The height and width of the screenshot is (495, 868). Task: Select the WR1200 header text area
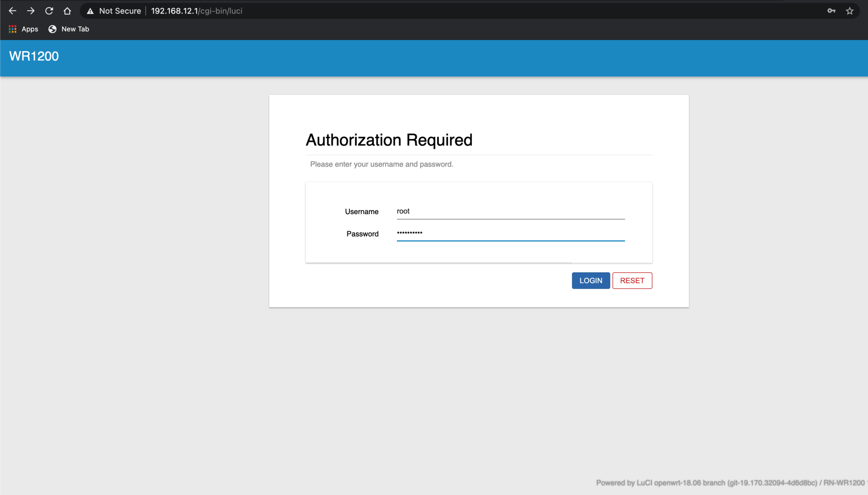[x=34, y=56]
